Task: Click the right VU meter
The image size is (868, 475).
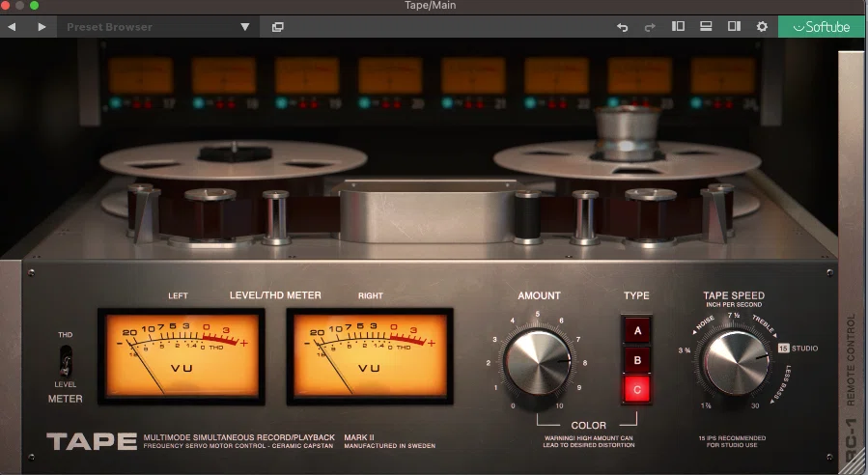Action: pyautogui.click(x=370, y=356)
